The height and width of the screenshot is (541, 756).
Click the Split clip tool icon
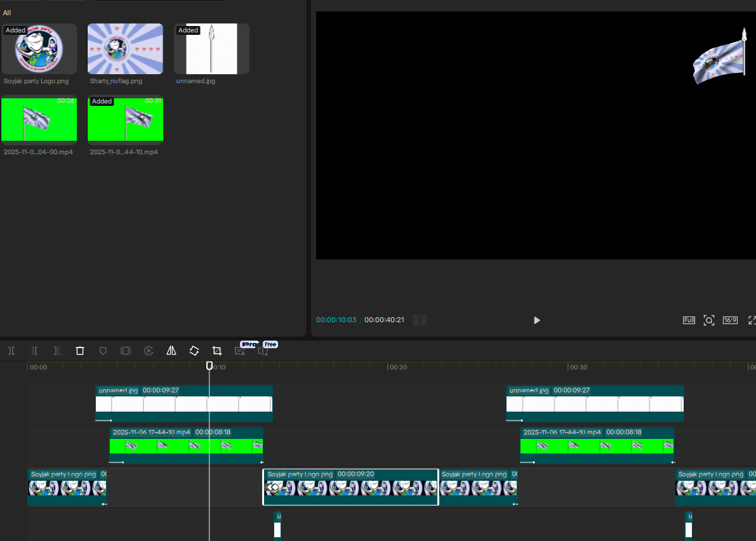point(11,351)
